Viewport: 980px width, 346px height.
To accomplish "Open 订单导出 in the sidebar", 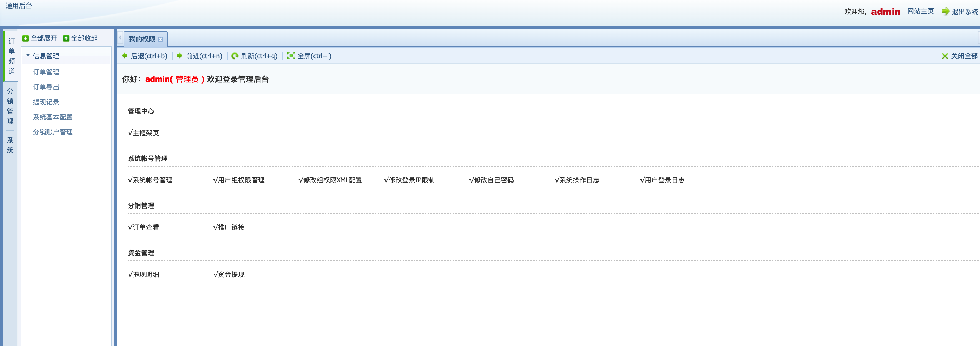I will [46, 87].
